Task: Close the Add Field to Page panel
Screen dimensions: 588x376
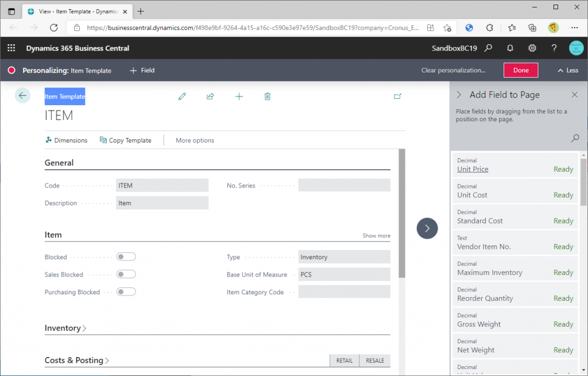Action: tap(574, 95)
